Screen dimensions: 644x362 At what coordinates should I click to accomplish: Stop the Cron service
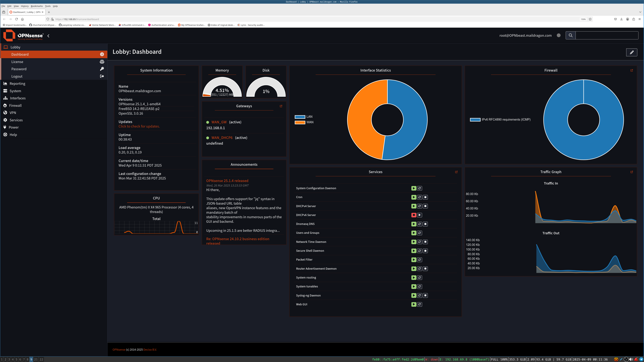425,197
